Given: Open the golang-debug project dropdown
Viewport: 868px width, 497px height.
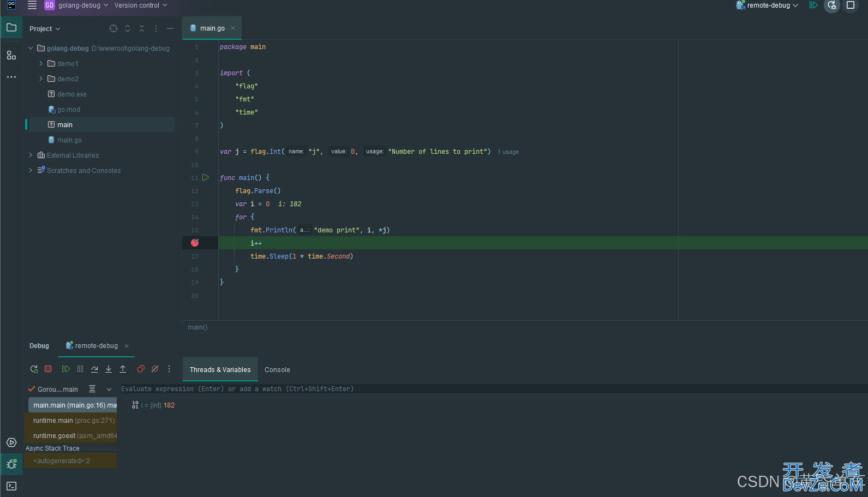Looking at the screenshot, I should [x=76, y=5].
